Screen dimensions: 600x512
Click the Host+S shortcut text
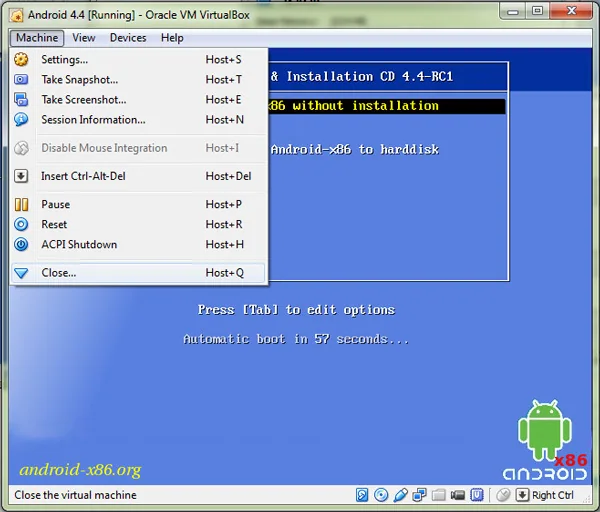point(223,60)
